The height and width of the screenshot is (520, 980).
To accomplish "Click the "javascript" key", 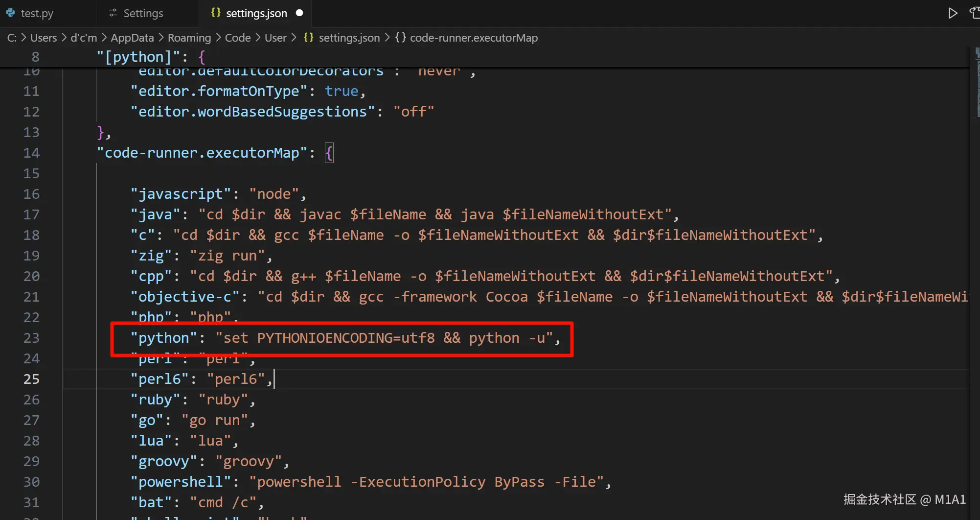I will pyautogui.click(x=181, y=194).
